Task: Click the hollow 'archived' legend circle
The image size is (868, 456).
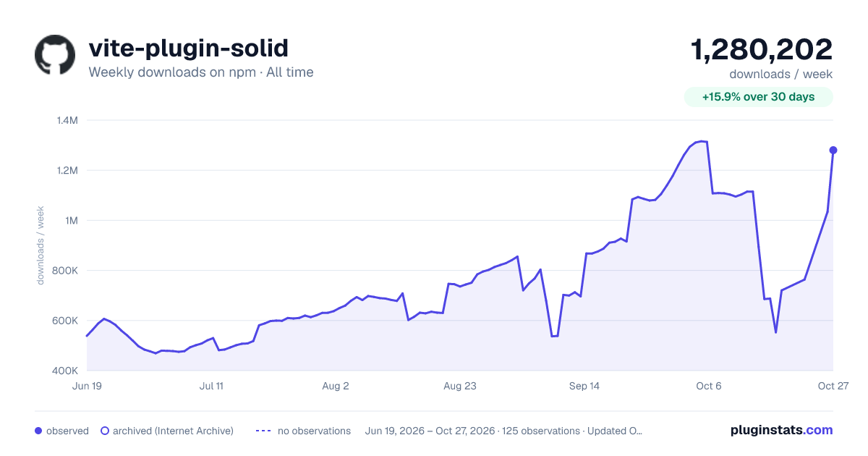Action: coord(105,431)
